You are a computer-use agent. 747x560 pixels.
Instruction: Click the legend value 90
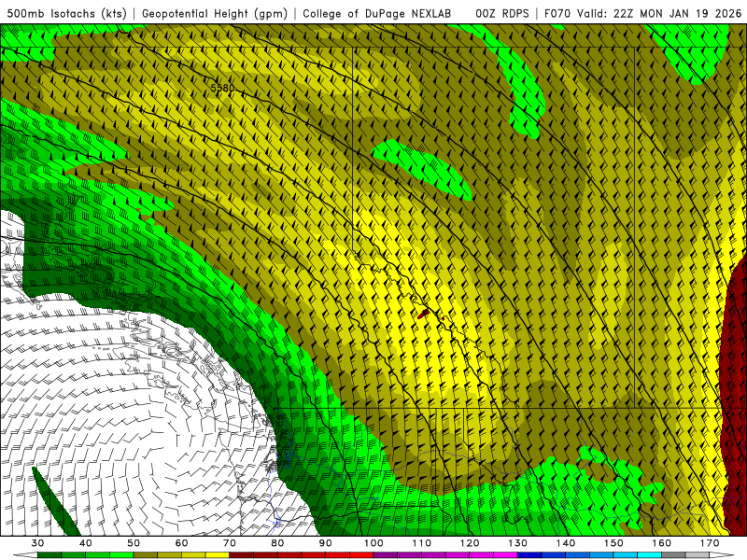coord(325,543)
